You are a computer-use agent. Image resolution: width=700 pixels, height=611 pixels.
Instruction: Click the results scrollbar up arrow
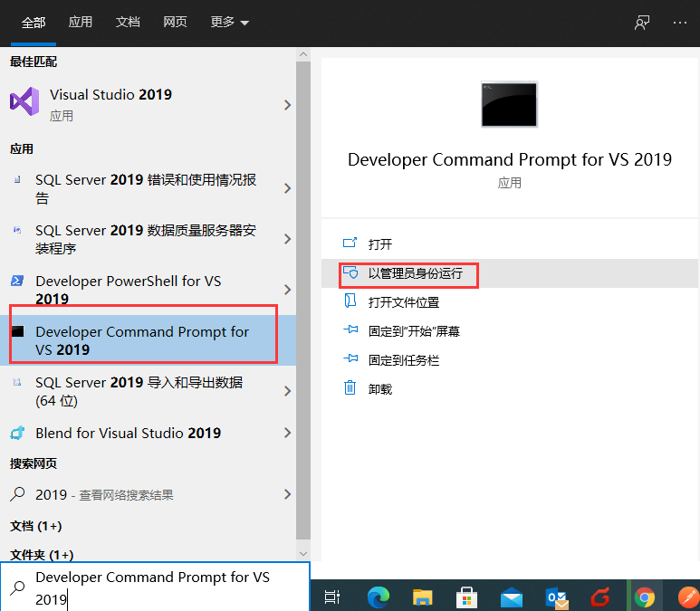click(303, 54)
